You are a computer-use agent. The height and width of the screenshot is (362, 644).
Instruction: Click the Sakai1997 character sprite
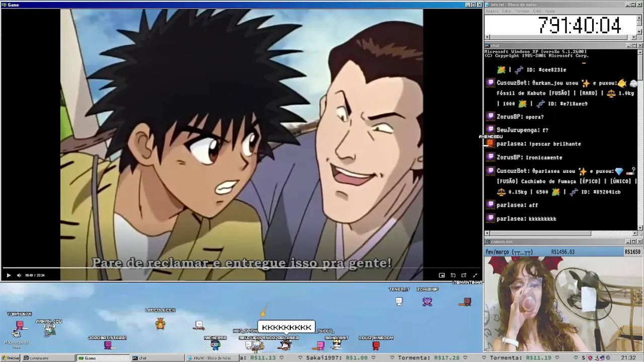click(337, 345)
